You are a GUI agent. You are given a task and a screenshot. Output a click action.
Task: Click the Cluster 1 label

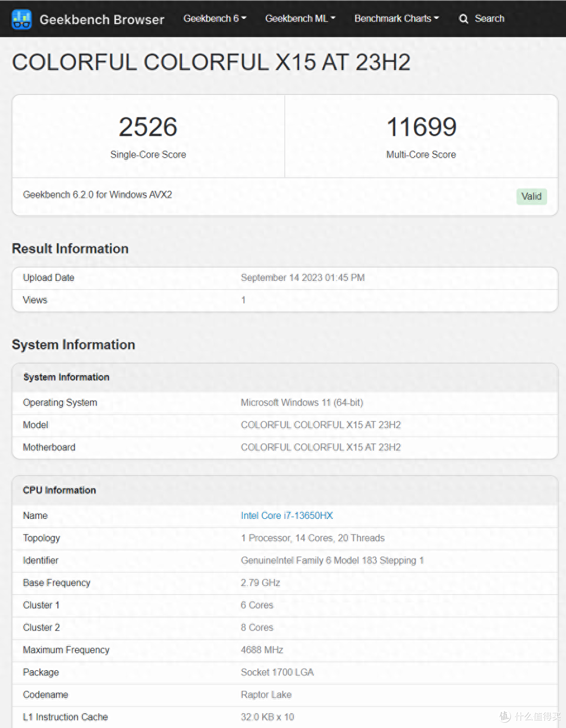41,605
